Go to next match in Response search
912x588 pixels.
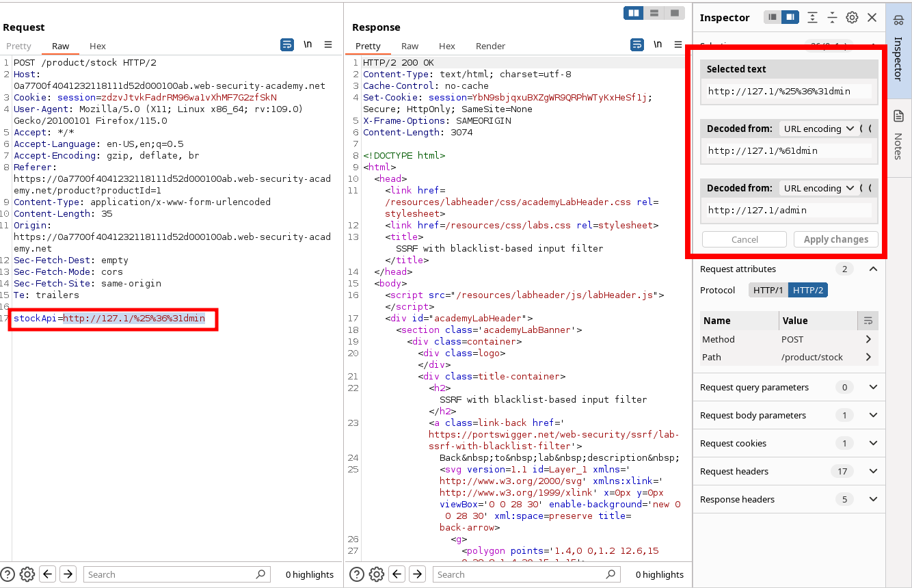416,574
